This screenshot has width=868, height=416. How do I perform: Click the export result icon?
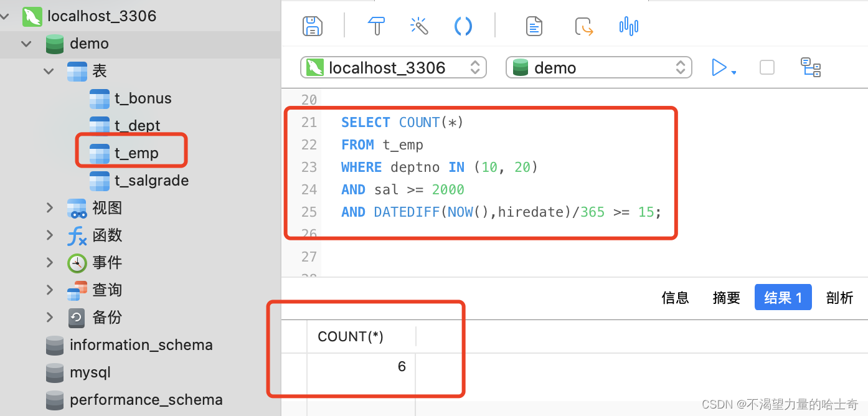(x=583, y=26)
